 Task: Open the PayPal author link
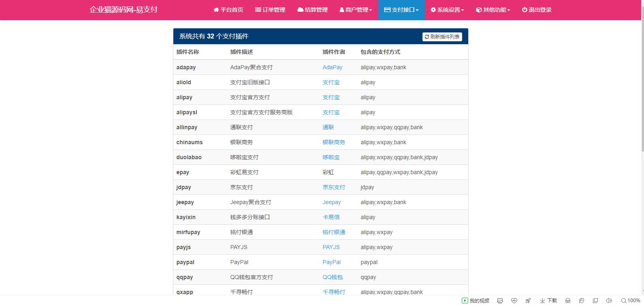331,262
